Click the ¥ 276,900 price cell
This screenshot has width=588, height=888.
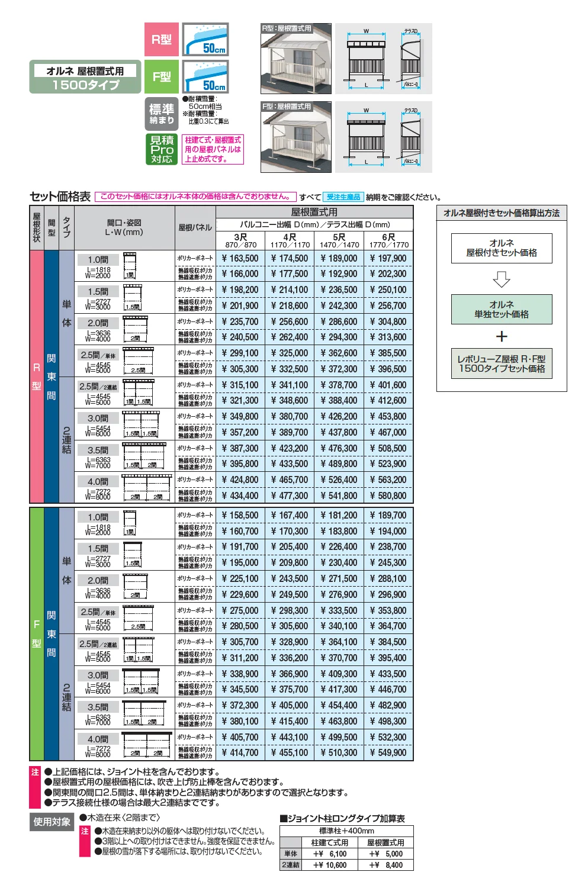click(x=339, y=594)
